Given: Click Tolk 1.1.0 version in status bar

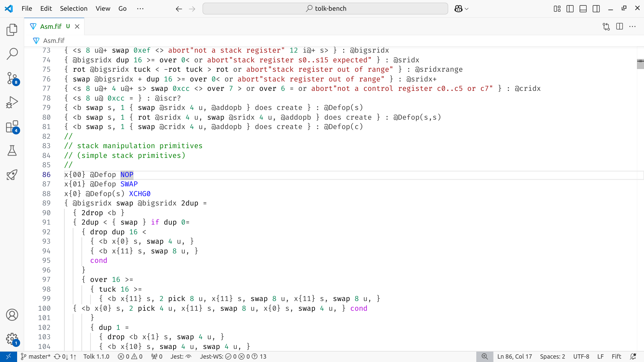Looking at the screenshot, I should [96, 357].
